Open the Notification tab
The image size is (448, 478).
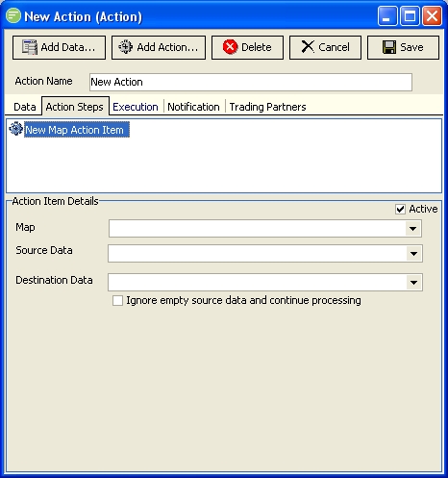[193, 107]
